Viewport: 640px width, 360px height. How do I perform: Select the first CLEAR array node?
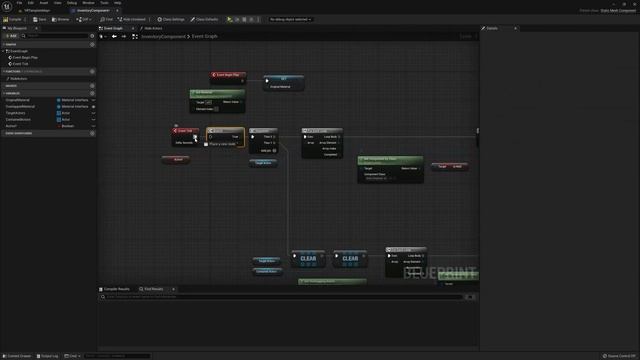pos(308,258)
